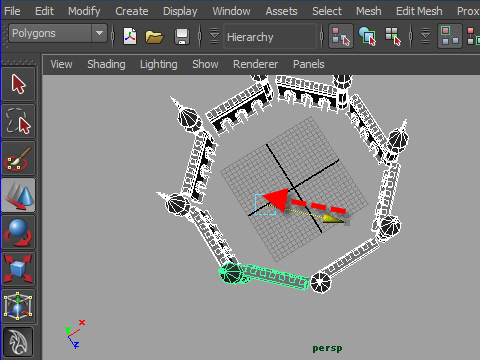This screenshot has height=360, width=480.
Task: Create a new scene file
Action: [130, 36]
